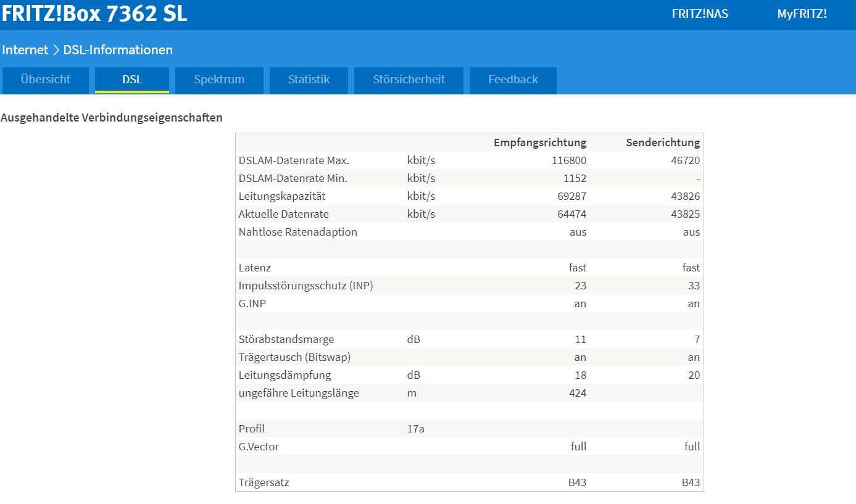Click the value 69287
Viewport: 856px width, 504px height.
571,196
